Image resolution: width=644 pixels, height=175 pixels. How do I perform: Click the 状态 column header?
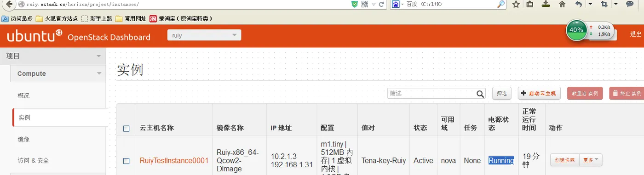point(420,128)
